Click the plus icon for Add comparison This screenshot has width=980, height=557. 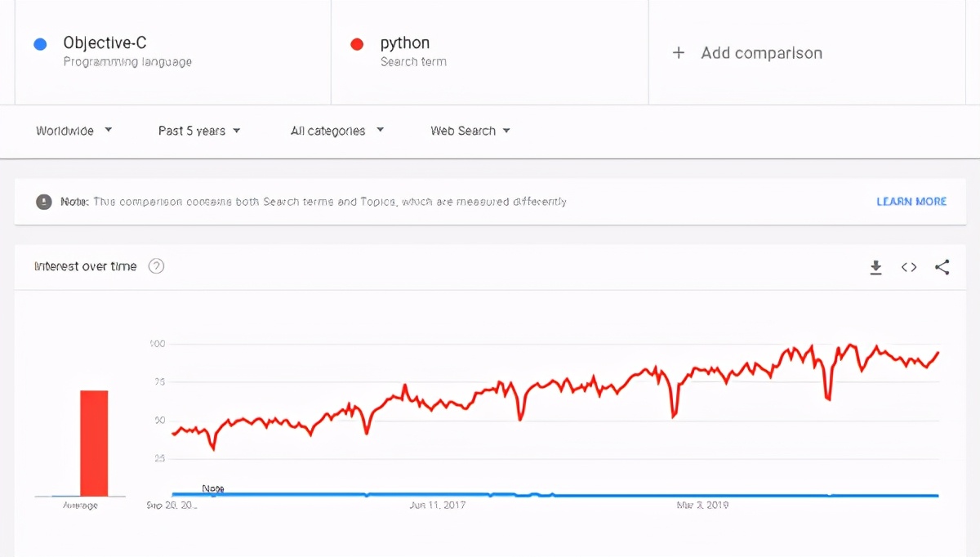coord(678,53)
